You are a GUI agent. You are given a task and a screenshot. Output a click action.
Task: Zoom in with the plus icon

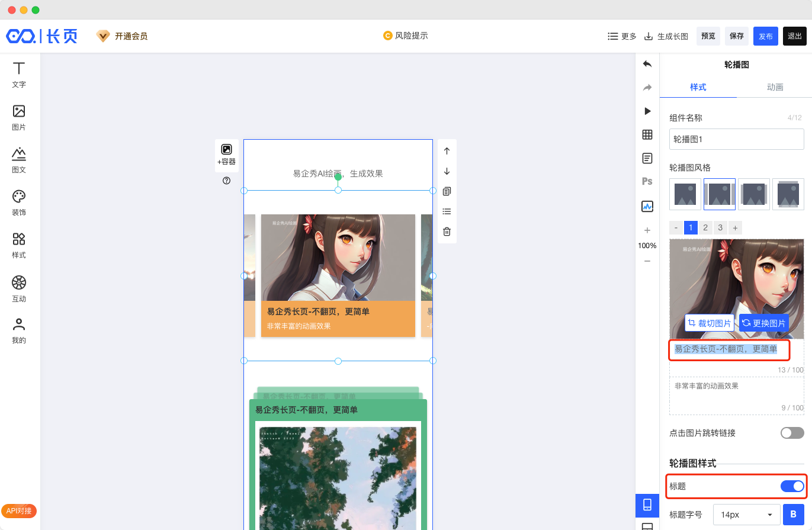[x=647, y=230]
